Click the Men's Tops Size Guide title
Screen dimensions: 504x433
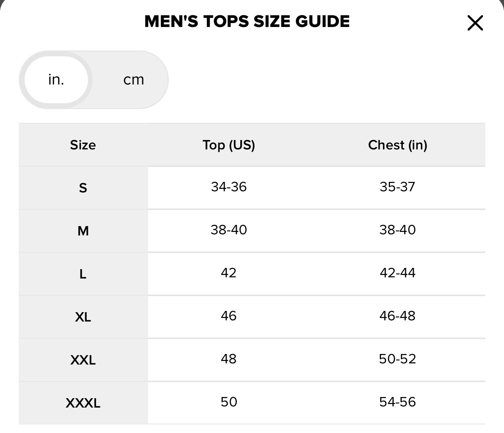[247, 22]
